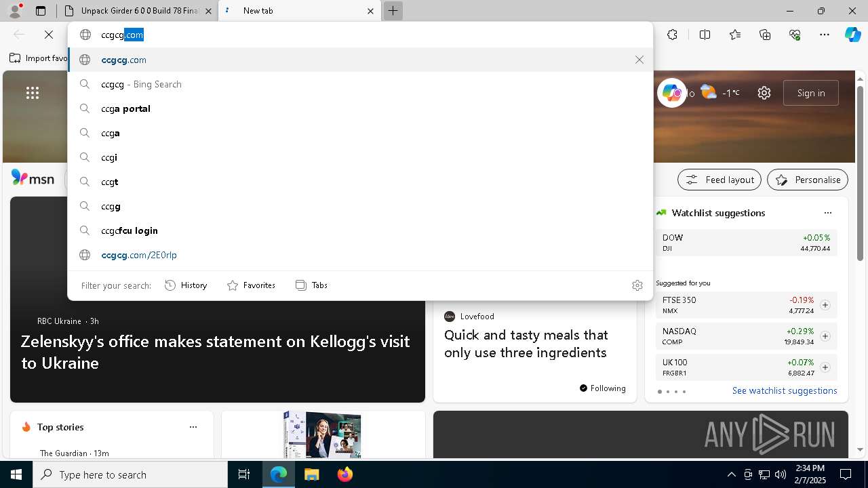Open the taskbar clock 2:34 PM
Viewport: 868px width, 488px height.
[x=810, y=474]
